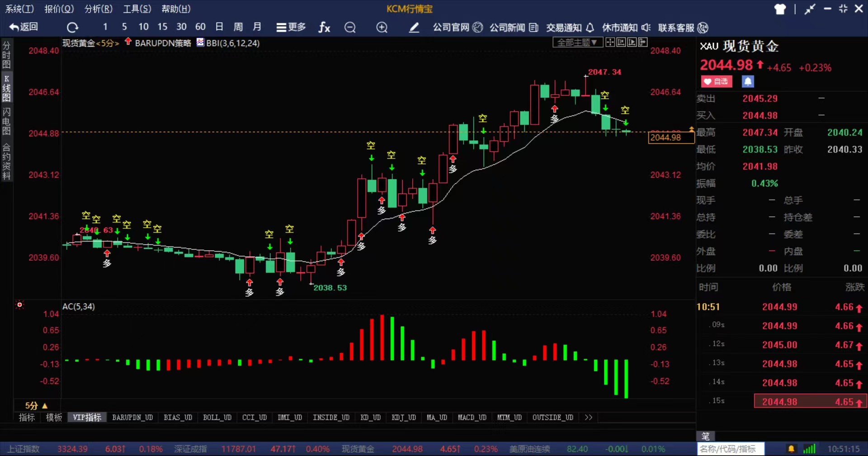
Task: Click the green signal strength bars icon
Action: pyautogui.click(x=809, y=449)
